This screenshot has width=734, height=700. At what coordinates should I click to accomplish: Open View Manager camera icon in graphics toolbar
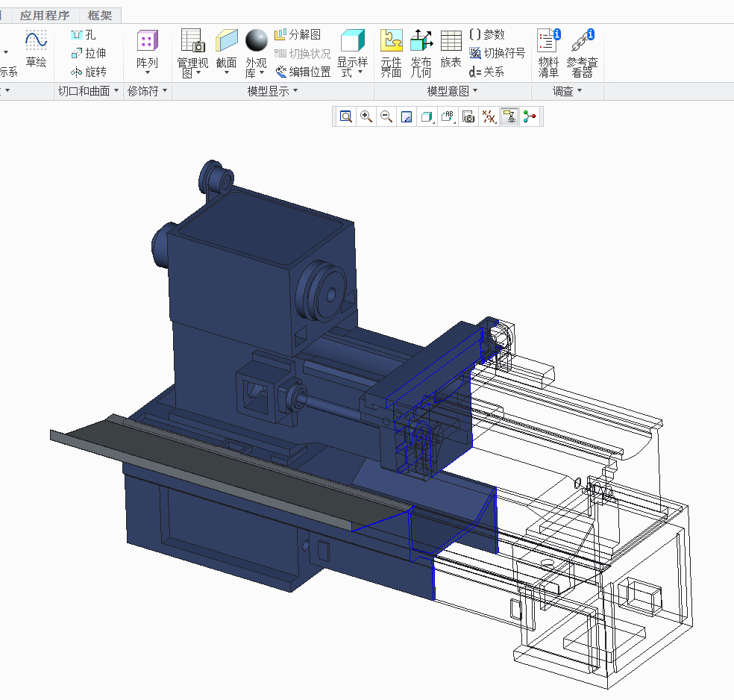468,116
